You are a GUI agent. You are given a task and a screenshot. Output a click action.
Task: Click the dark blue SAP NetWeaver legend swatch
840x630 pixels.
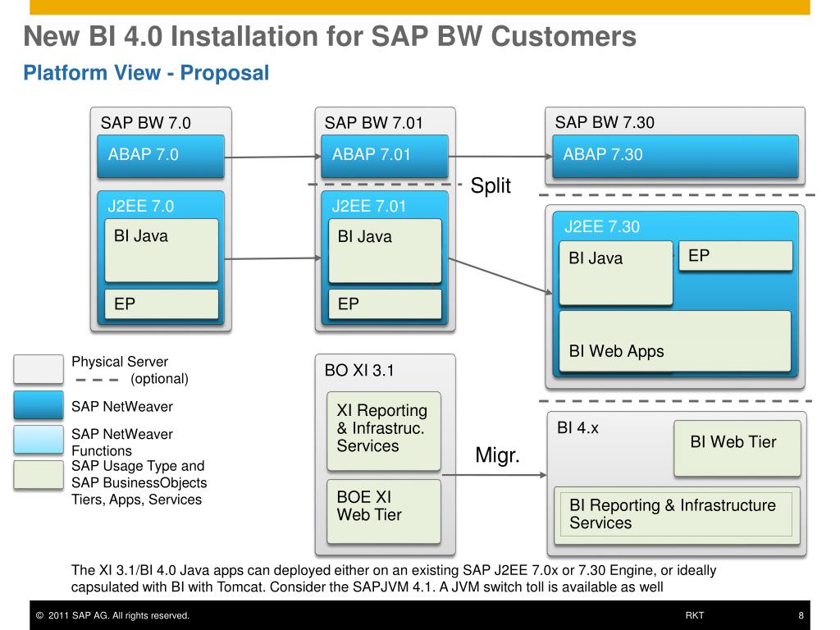[x=39, y=404]
